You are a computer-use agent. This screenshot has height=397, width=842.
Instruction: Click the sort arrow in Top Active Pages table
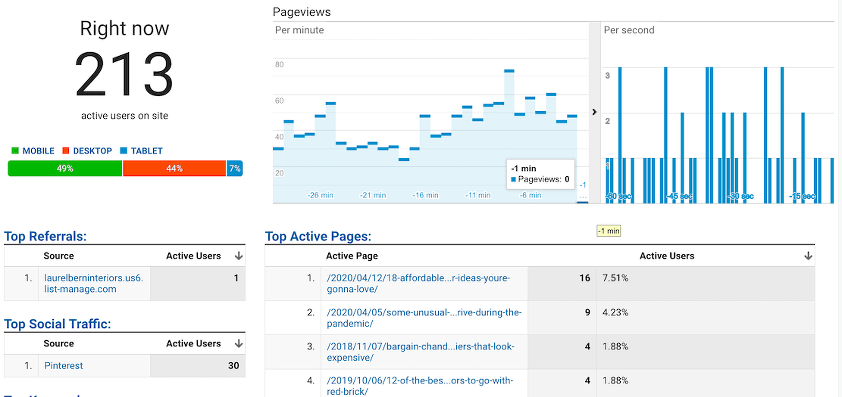[x=808, y=256]
